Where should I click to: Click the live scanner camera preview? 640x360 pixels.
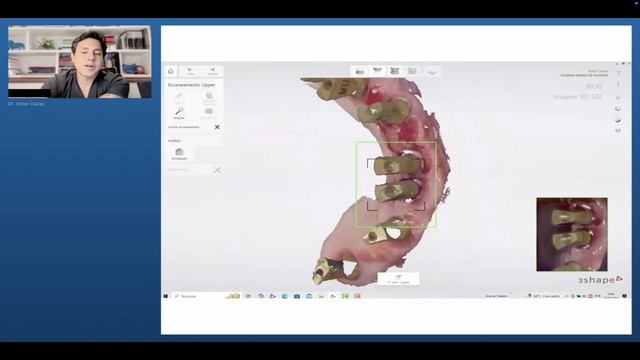point(572,234)
